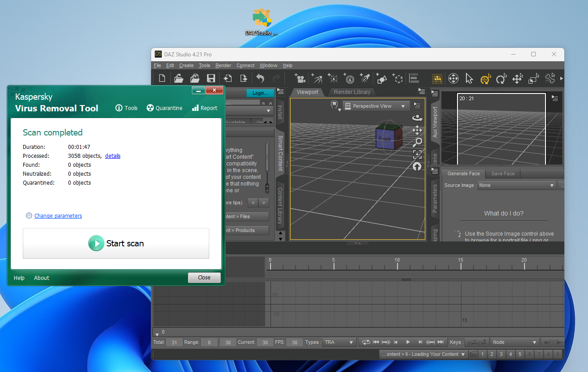Click the viewport reset camera arrow icon
The image size is (588, 372).
click(417, 166)
